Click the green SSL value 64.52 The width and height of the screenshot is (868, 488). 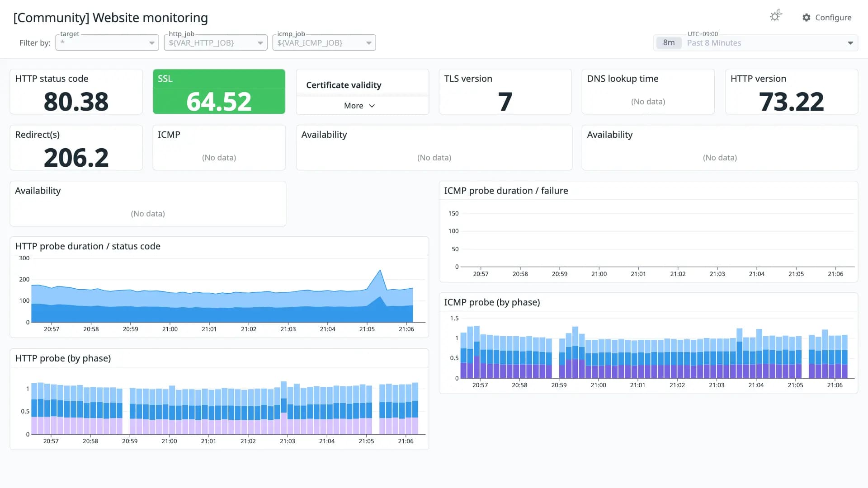(x=219, y=101)
